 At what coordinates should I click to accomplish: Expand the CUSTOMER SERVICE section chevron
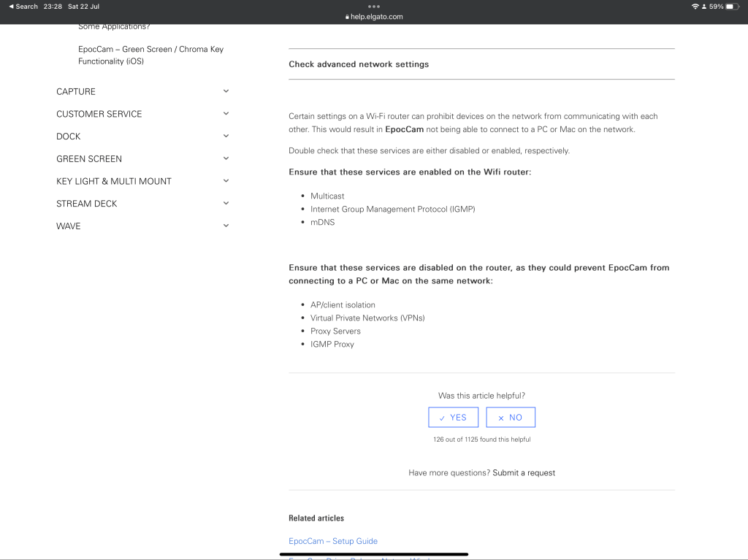(226, 113)
